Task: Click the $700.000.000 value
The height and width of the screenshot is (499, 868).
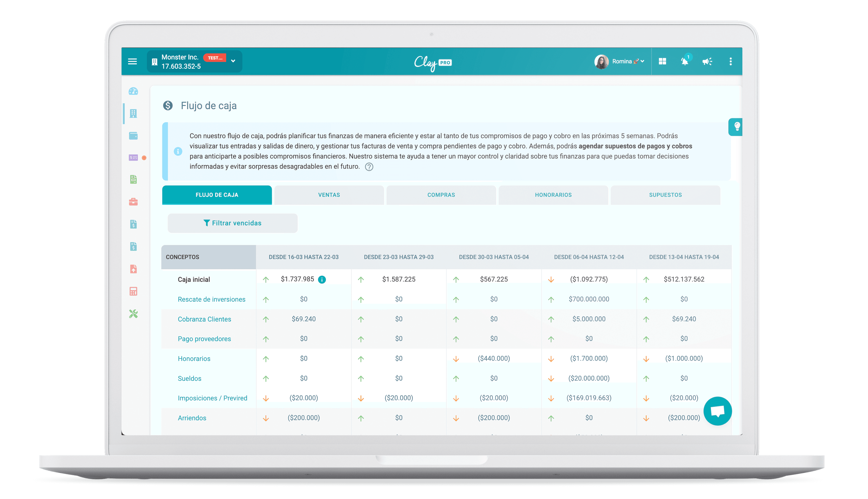Action: click(589, 299)
